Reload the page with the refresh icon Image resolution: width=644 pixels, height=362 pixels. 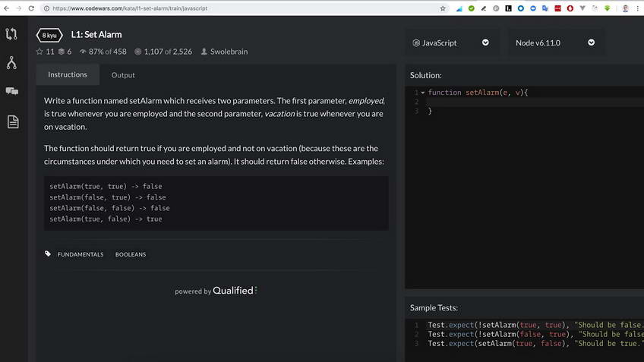point(31,8)
